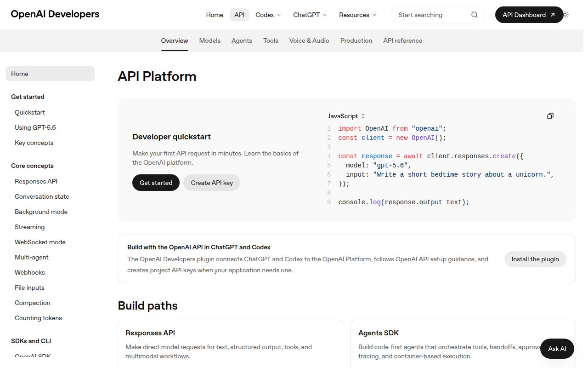The image size is (588, 368).
Task: Open the OpenAI Developers logo home link
Action: point(55,14)
